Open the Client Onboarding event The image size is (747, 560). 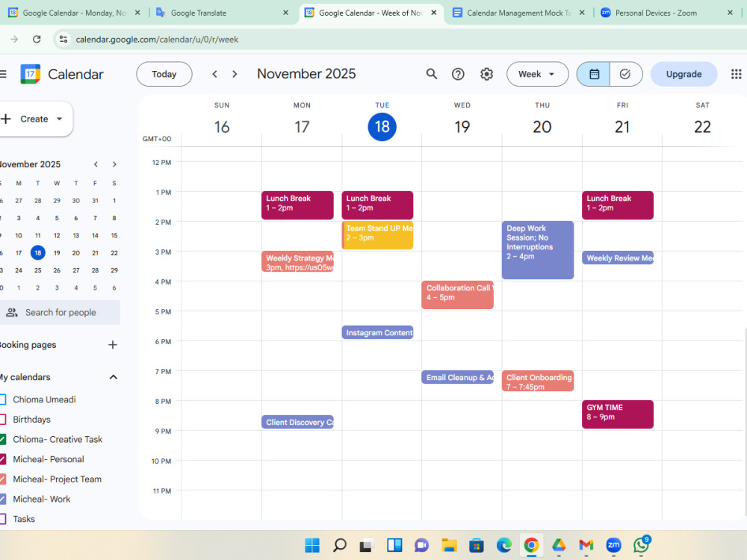click(x=537, y=381)
